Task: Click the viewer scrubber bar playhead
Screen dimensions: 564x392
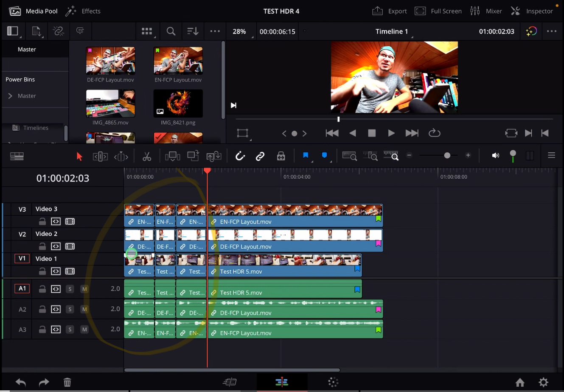Action: tap(338, 119)
